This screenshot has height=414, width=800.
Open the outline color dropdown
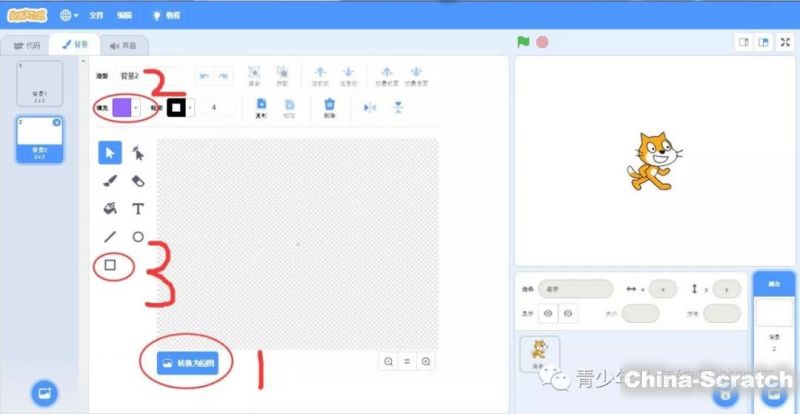pyautogui.click(x=190, y=106)
